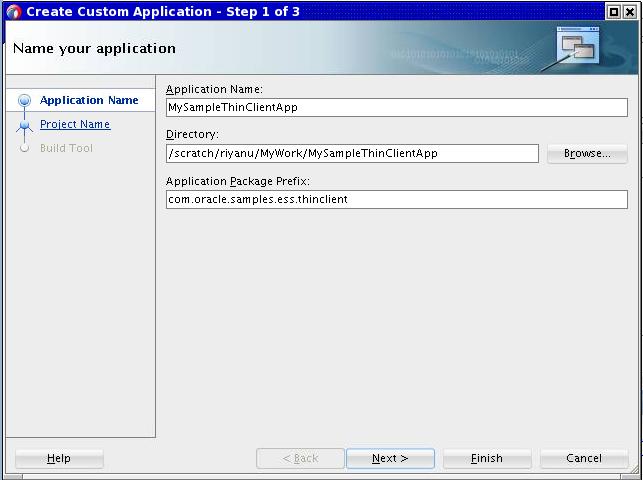Click the 'Name your application' heading
This screenshot has height=480, width=643.
click(x=94, y=49)
